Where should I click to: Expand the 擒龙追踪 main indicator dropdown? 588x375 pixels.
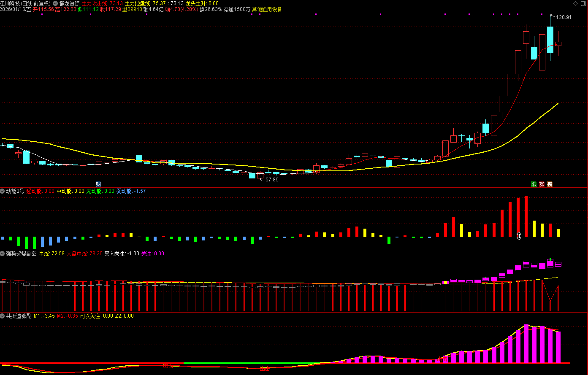pos(56,3)
